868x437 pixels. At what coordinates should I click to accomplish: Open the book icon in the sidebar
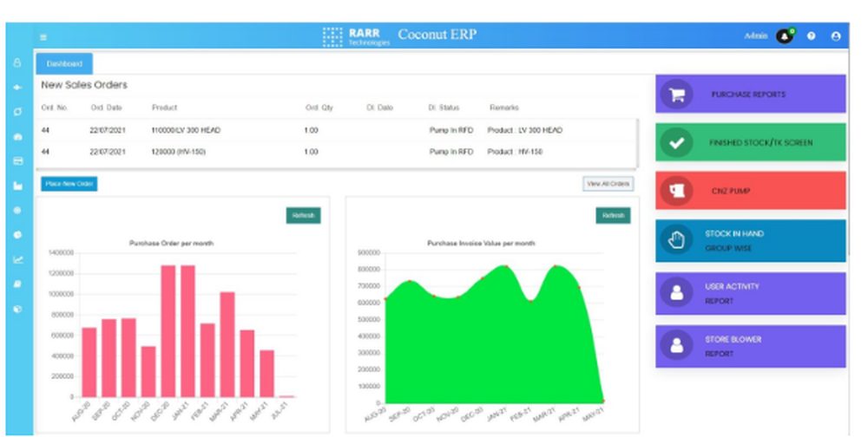tap(17, 284)
